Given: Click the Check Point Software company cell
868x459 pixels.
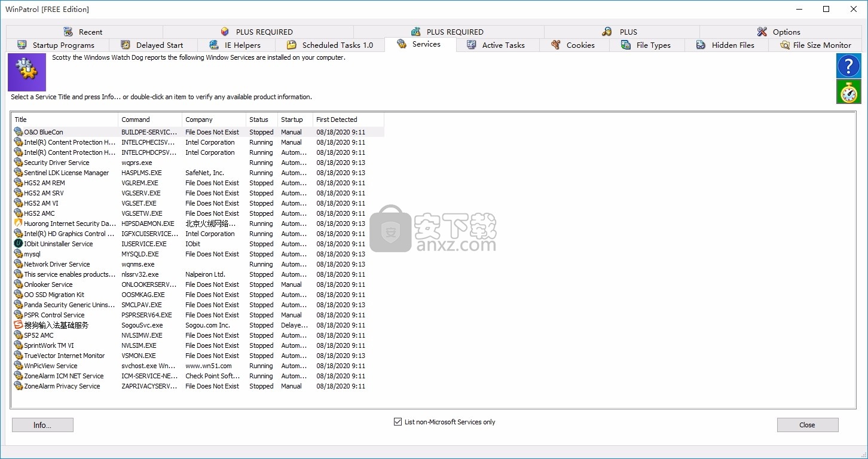Looking at the screenshot, I should (x=212, y=376).
